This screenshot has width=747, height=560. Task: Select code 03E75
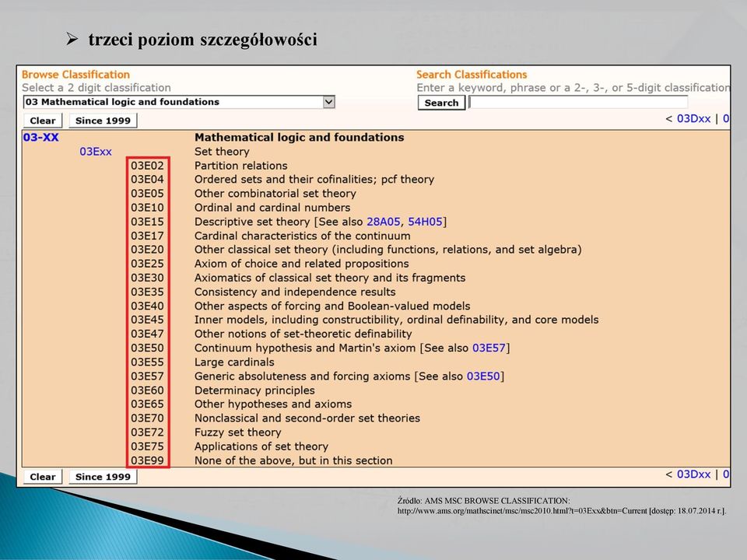point(147,446)
